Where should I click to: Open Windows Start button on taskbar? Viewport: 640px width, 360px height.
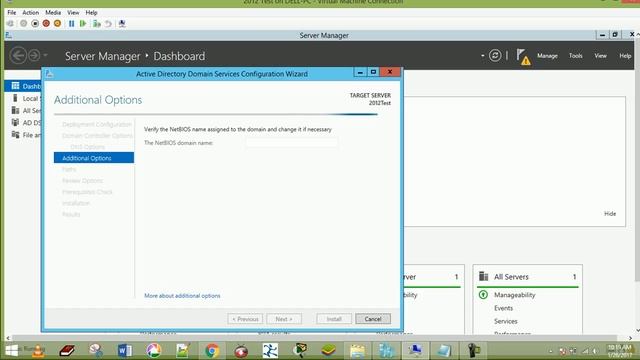[x=11, y=350]
